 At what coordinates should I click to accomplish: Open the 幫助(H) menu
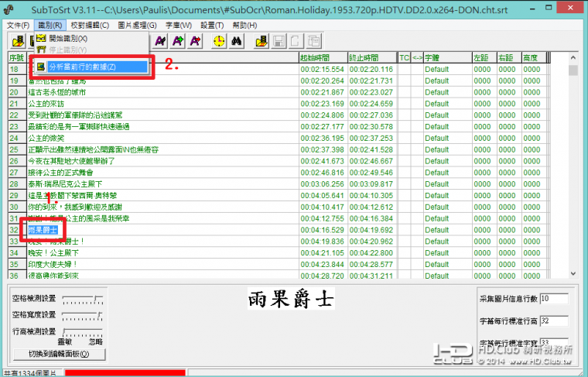click(244, 25)
